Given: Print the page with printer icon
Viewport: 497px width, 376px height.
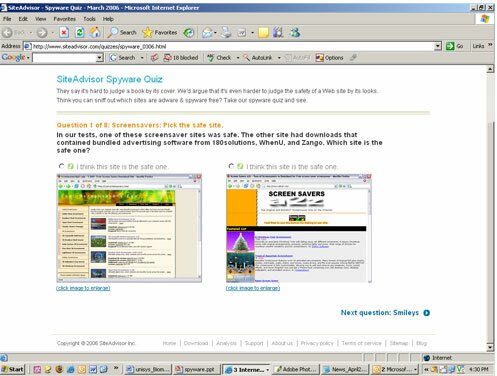Looking at the screenshot, I should tap(226, 32).
